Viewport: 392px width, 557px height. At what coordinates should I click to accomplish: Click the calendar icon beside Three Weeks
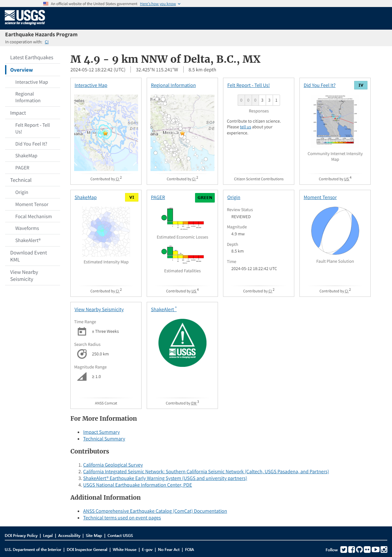[x=82, y=332]
